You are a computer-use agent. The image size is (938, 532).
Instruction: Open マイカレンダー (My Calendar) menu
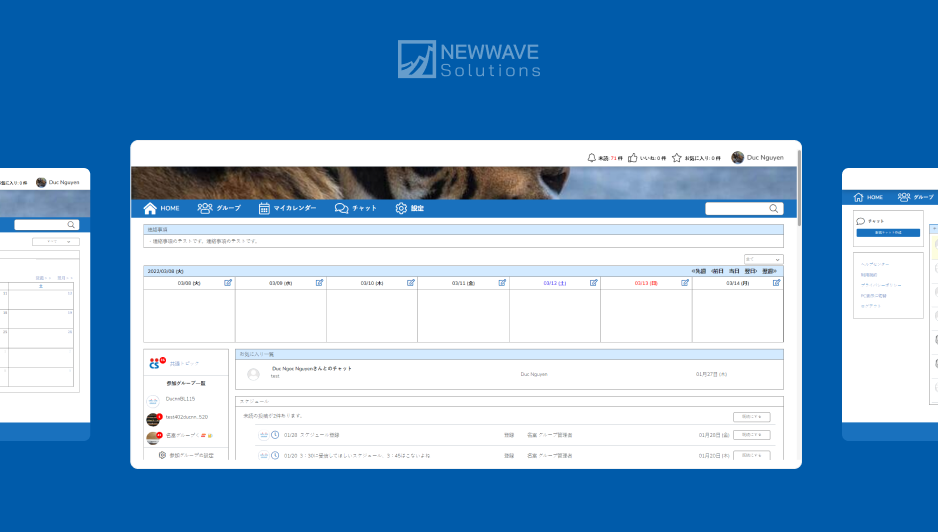(x=287, y=209)
